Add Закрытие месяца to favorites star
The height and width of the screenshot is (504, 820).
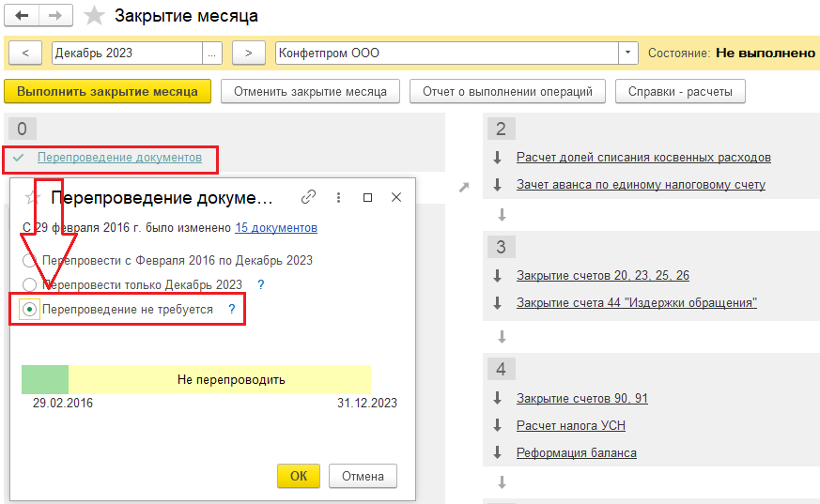point(94,16)
